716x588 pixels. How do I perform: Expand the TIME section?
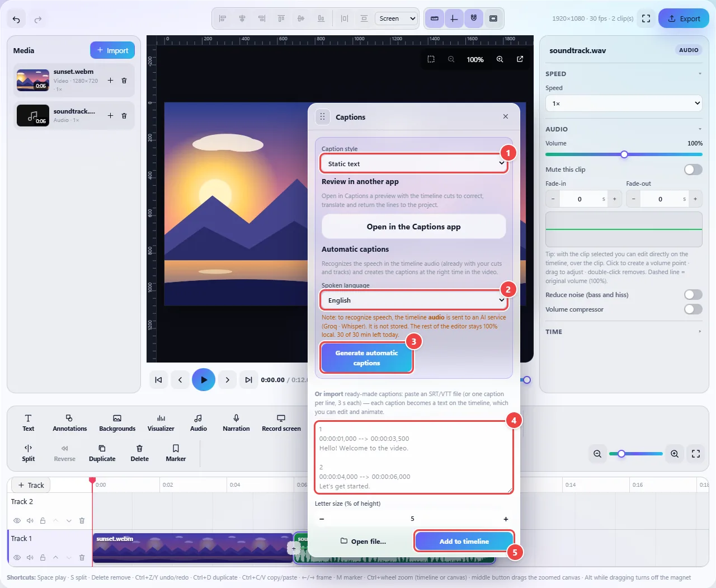click(624, 332)
